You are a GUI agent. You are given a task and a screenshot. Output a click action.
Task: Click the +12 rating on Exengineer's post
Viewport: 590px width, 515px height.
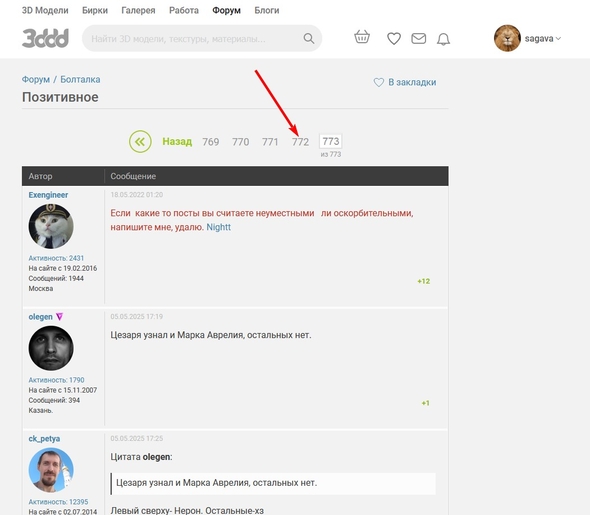click(x=423, y=281)
